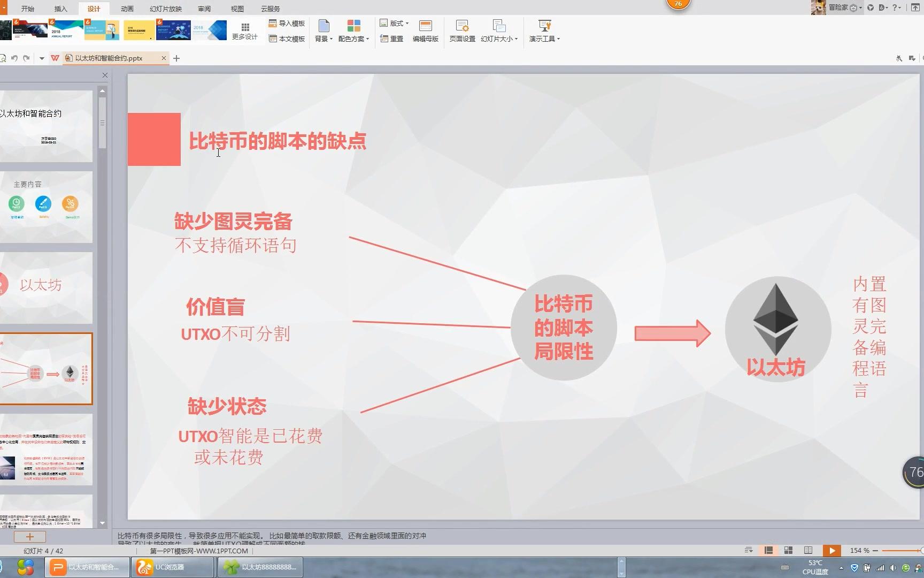924x578 pixels.
Task: Open UC浏览器 from the taskbar
Action: click(x=173, y=567)
